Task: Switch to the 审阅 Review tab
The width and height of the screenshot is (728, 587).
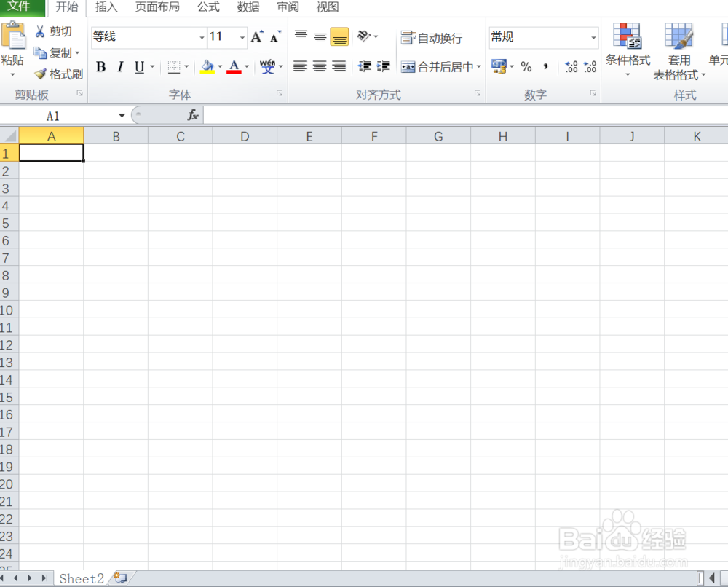Action: click(288, 7)
